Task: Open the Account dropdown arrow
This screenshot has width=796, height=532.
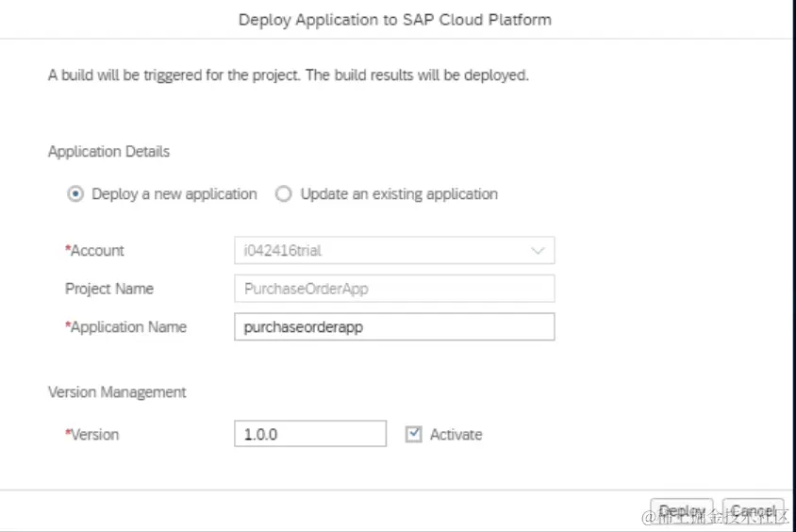Action: (538, 250)
